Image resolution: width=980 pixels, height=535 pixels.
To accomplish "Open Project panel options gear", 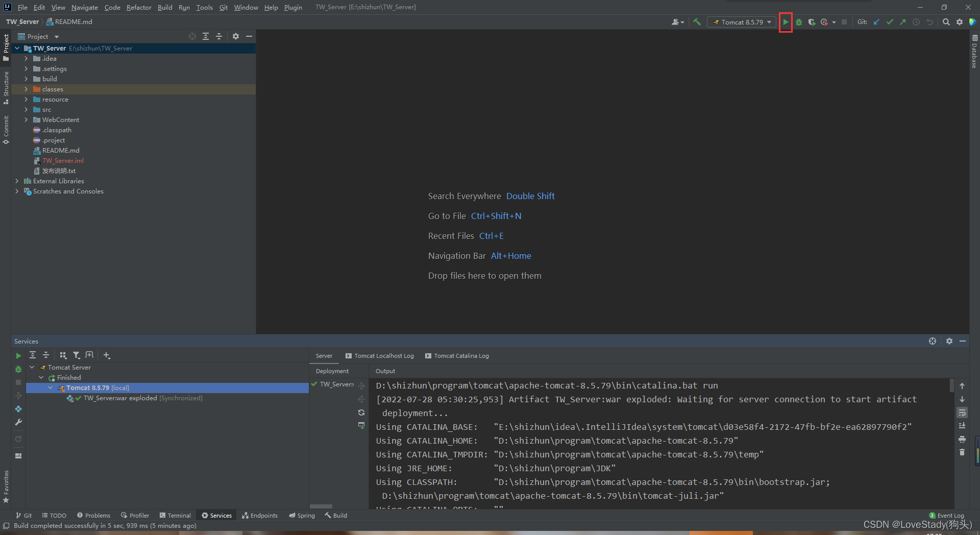I will tap(236, 36).
